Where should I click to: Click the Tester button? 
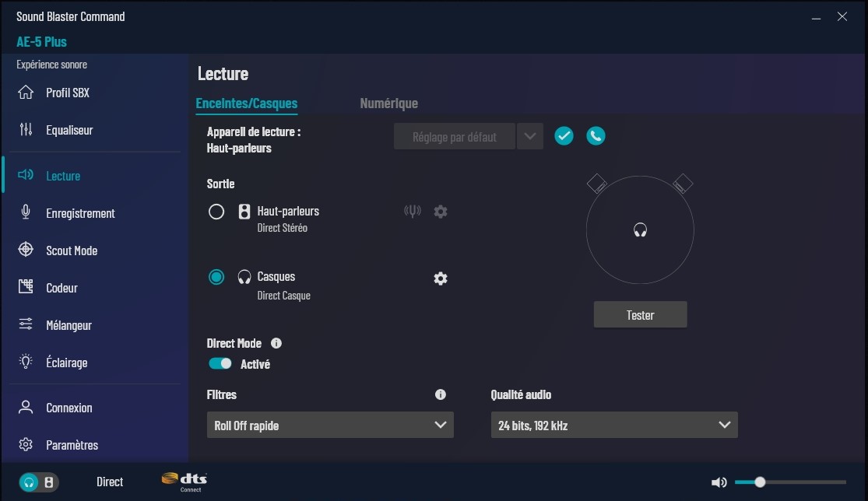(x=641, y=314)
